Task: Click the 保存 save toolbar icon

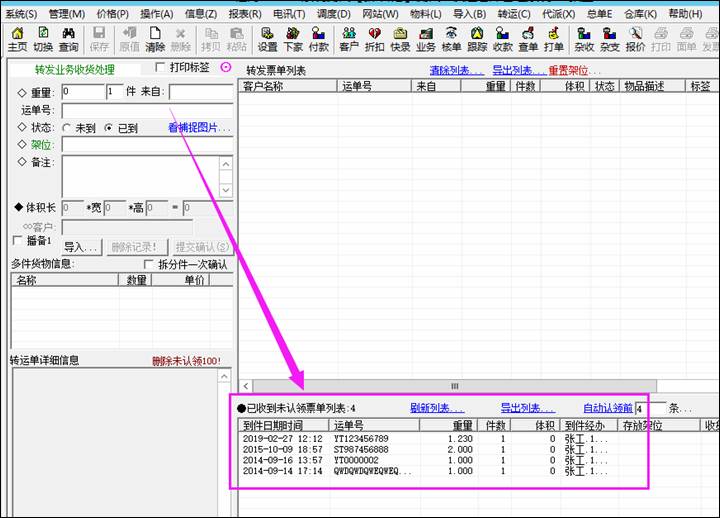Action: click(99, 39)
